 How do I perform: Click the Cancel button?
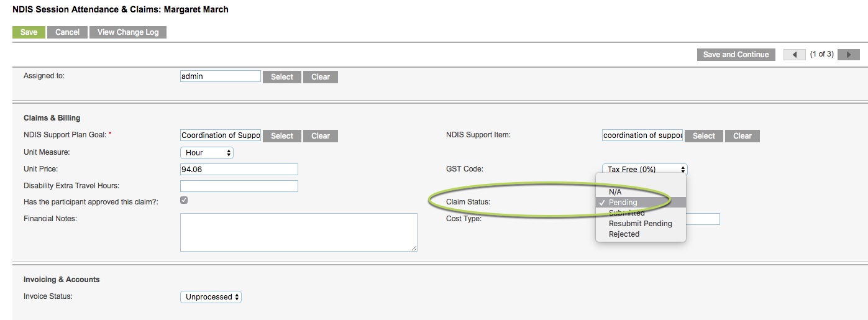coord(67,32)
